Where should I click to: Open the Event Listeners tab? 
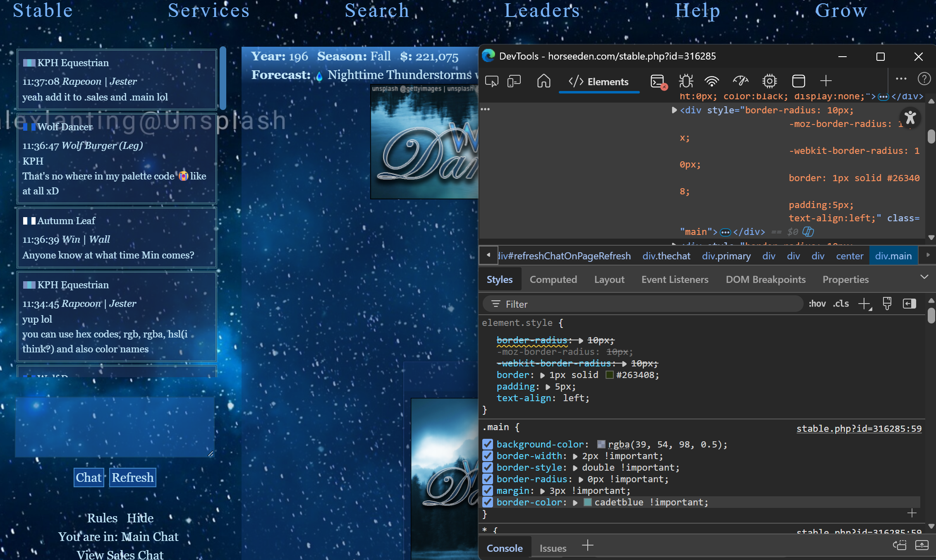point(675,280)
